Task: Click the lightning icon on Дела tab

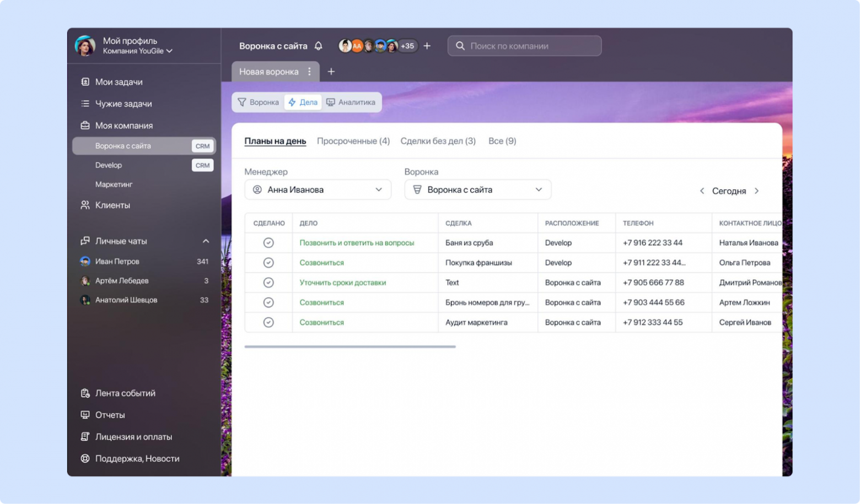Action: [x=291, y=102]
